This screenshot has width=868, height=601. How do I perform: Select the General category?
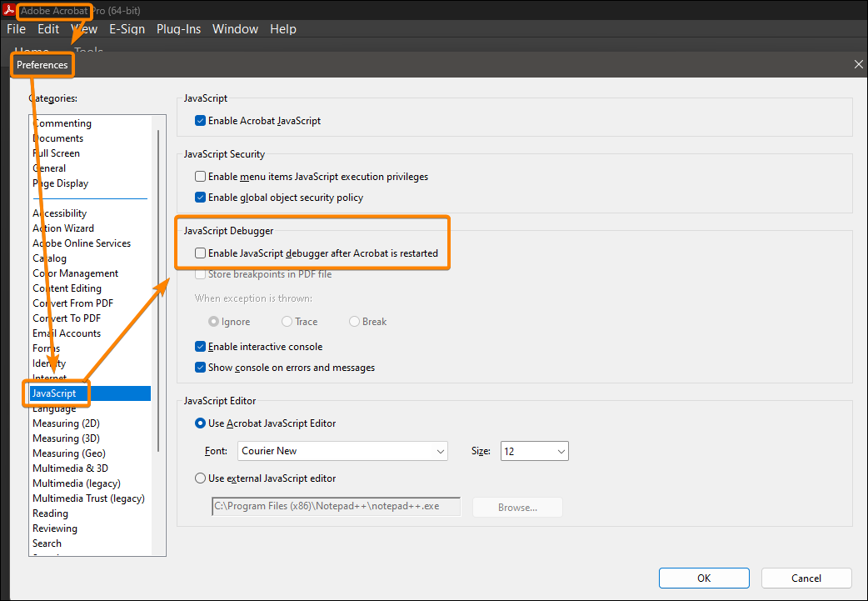pos(49,168)
